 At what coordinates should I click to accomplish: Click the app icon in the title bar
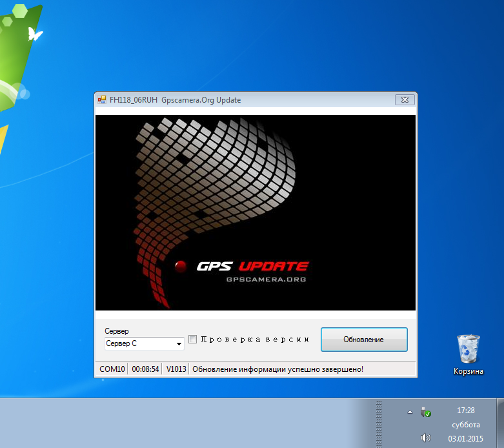[x=102, y=99]
